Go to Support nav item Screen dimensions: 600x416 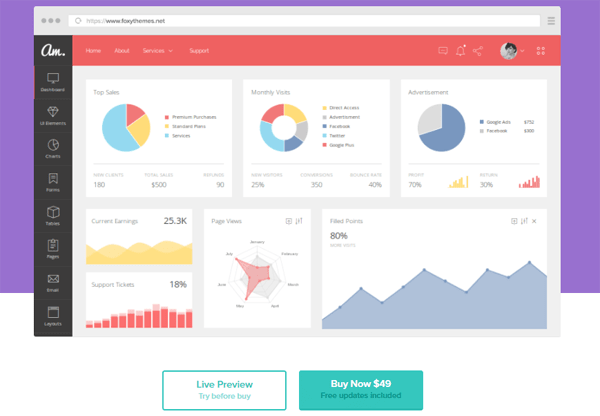(199, 51)
